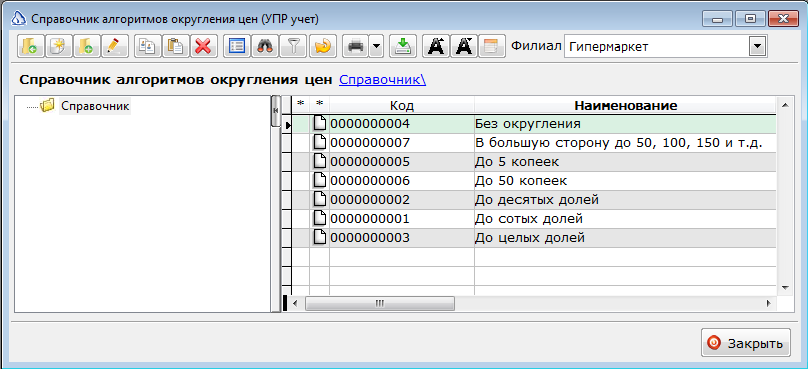The image size is (808, 369).
Task: Create a new record with star icon
Action: point(58,46)
